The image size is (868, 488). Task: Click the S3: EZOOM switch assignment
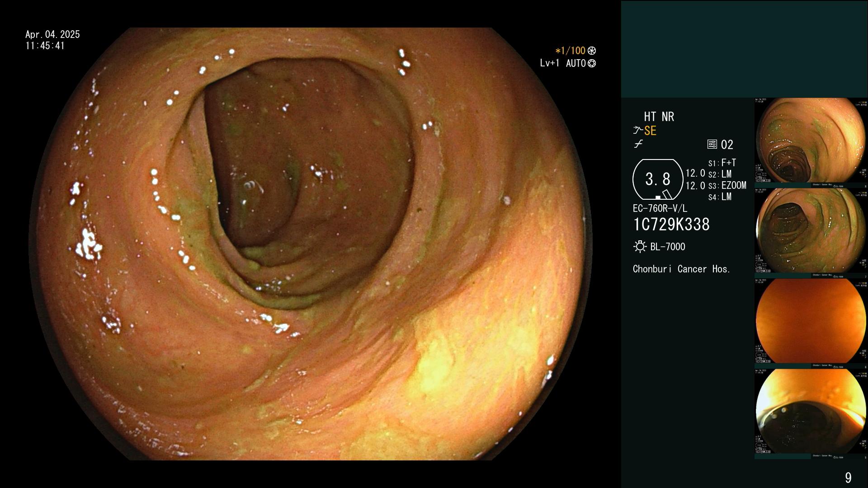[x=727, y=185]
